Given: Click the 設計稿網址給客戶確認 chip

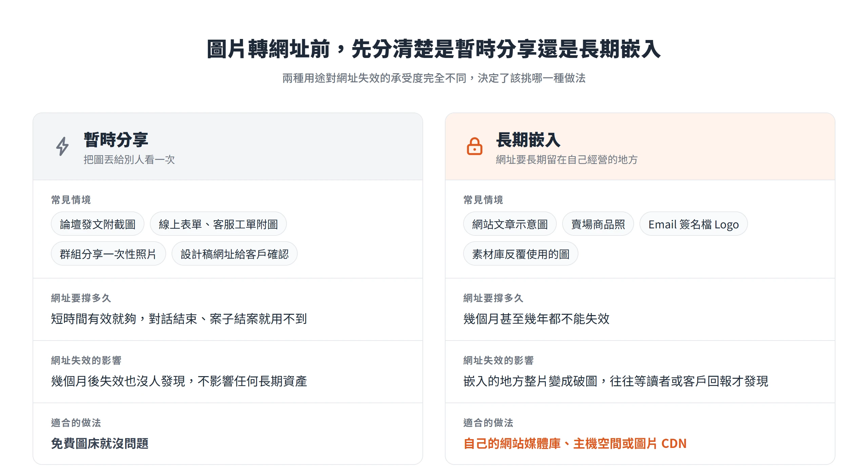Looking at the screenshot, I should click(235, 254).
